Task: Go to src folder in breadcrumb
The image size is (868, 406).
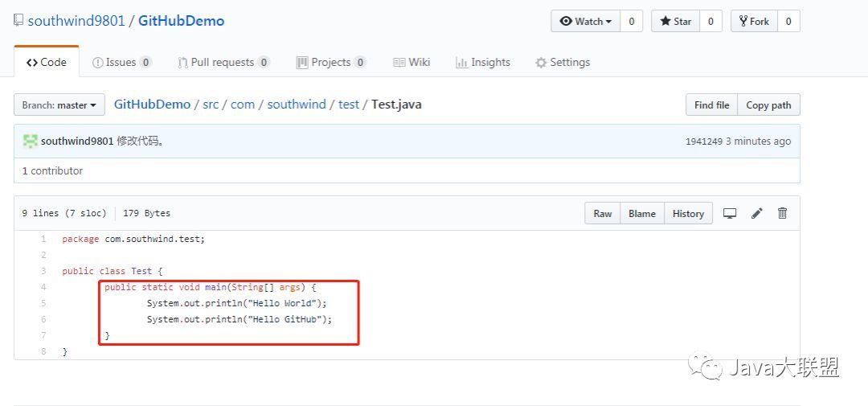Action: 211,105
